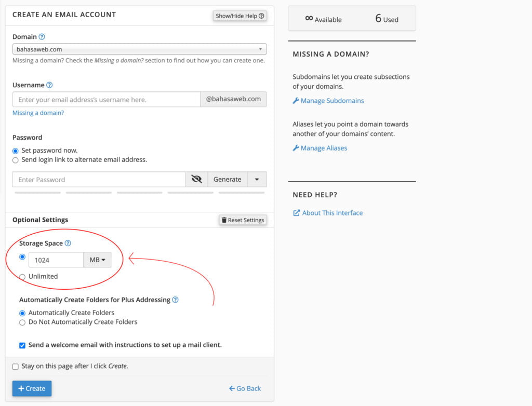Click the Username input field
Image resolution: width=532 pixels, height=406 pixels.
click(107, 99)
